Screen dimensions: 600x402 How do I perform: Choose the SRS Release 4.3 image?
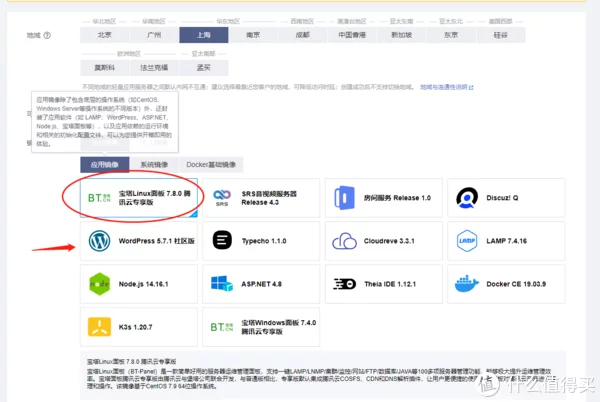click(261, 198)
